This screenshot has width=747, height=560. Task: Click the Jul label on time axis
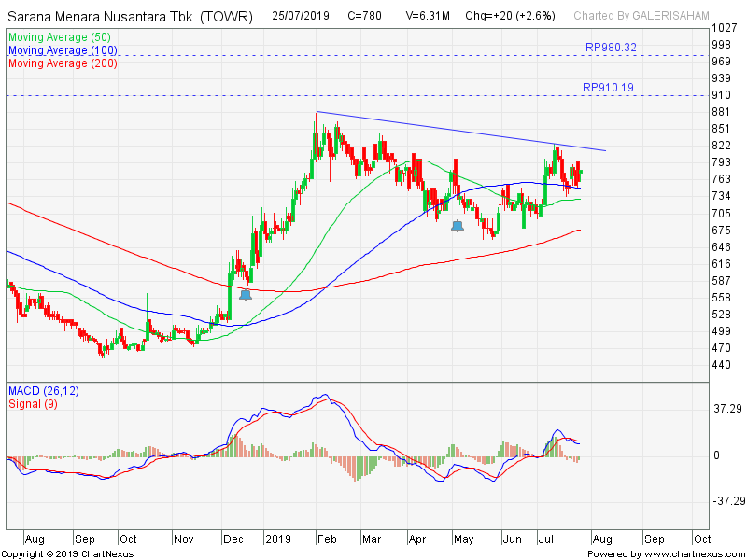tap(546, 539)
